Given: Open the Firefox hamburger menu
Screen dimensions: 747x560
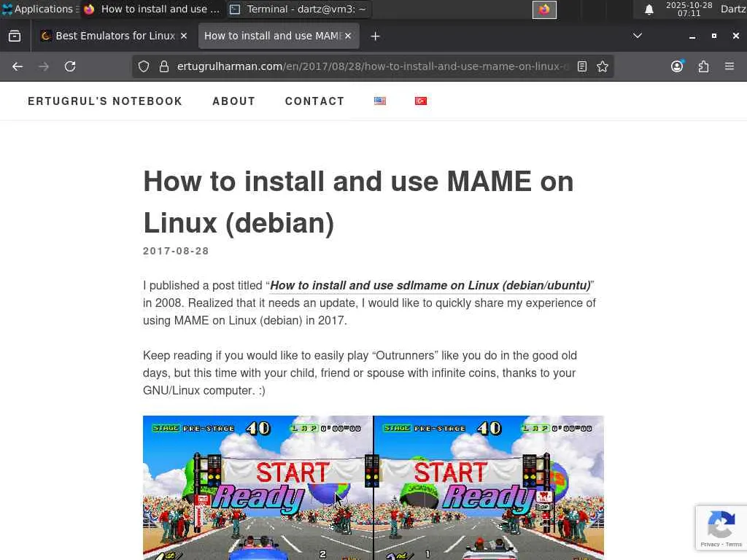Looking at the screenshot, I should pyautogui.click(x=729, y=66).
